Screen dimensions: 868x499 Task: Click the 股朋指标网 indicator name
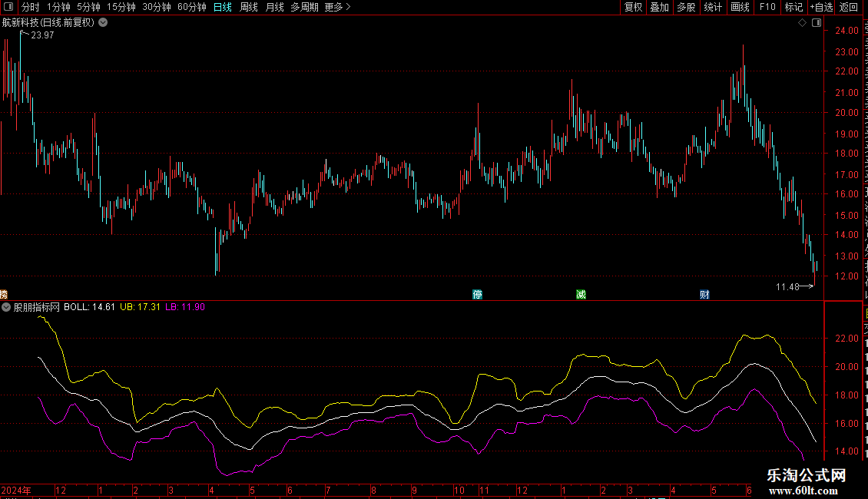coord(37,307)
